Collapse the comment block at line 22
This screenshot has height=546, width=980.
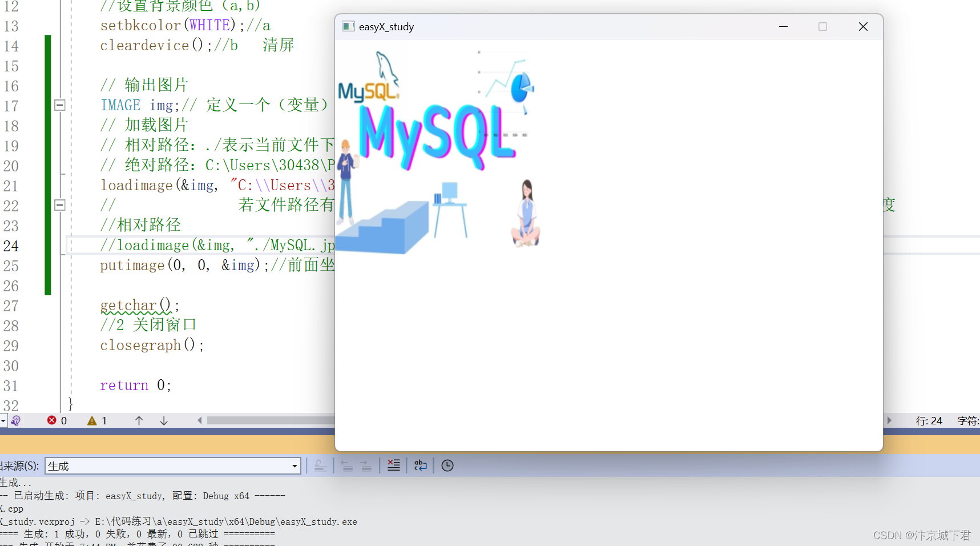tap(60, 205)
